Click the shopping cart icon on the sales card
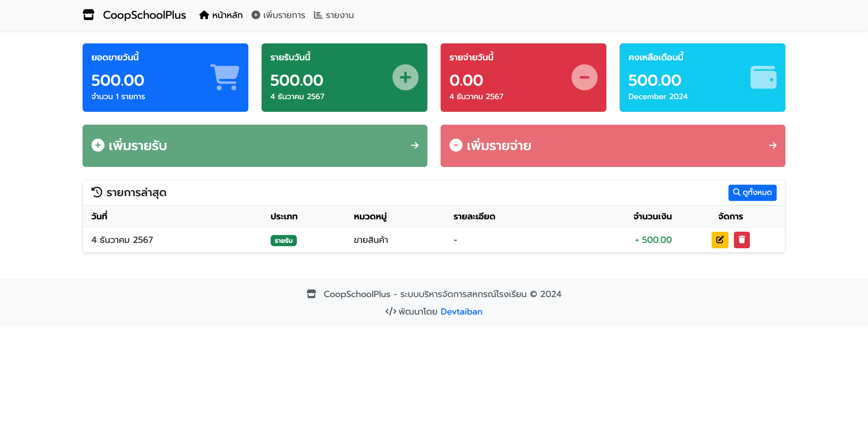 click(225, 77)
